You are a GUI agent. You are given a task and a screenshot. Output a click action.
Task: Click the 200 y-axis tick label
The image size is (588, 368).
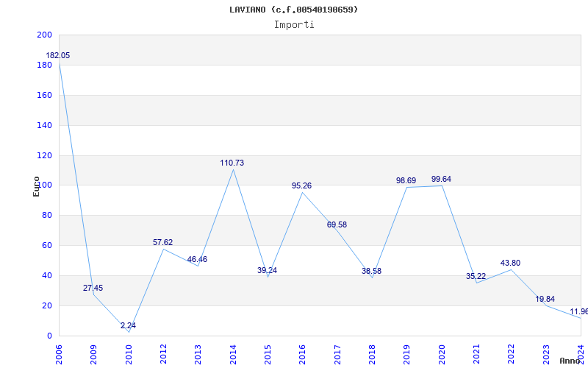click(x=44, y=35)
